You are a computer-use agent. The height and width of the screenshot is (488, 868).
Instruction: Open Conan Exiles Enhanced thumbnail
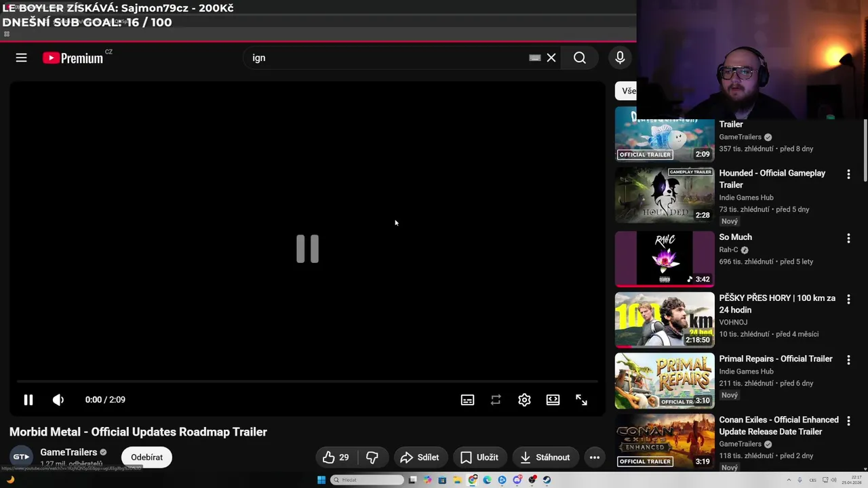pos(665,441)
